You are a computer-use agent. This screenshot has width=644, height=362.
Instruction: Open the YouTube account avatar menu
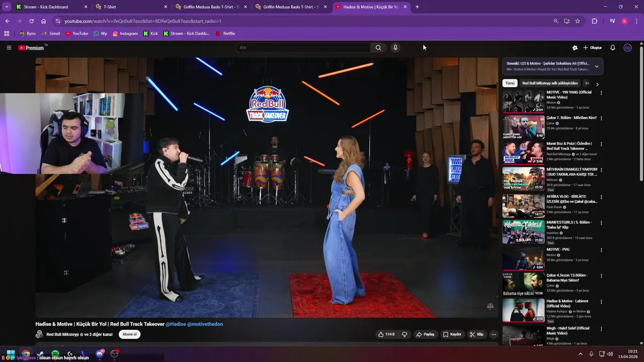click(x=627, y=48)
